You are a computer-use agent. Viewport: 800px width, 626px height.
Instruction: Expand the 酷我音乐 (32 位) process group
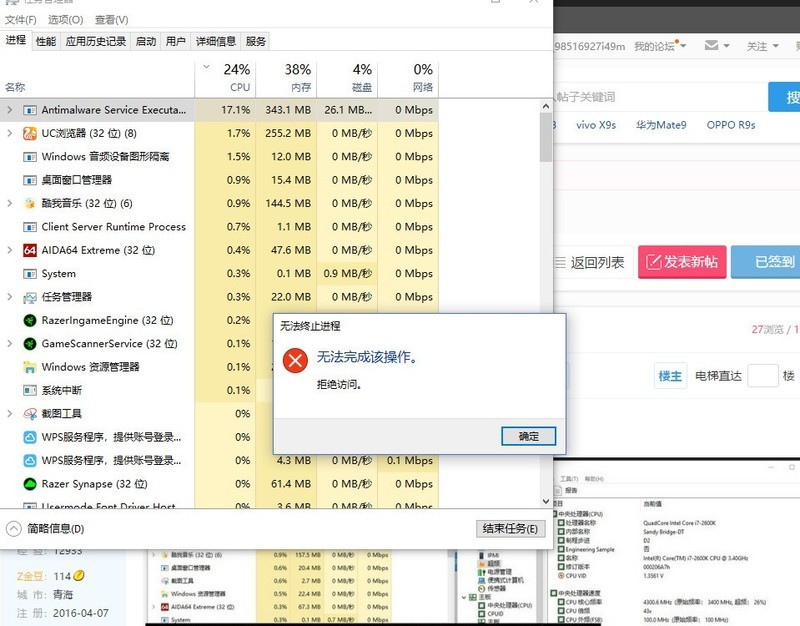[x=10, y=204]
